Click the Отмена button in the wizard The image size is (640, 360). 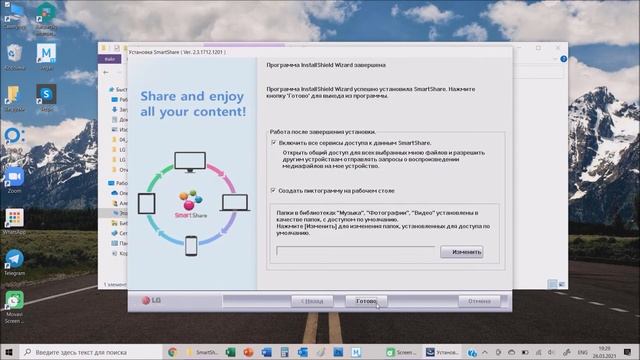click(x=479, y=301)
